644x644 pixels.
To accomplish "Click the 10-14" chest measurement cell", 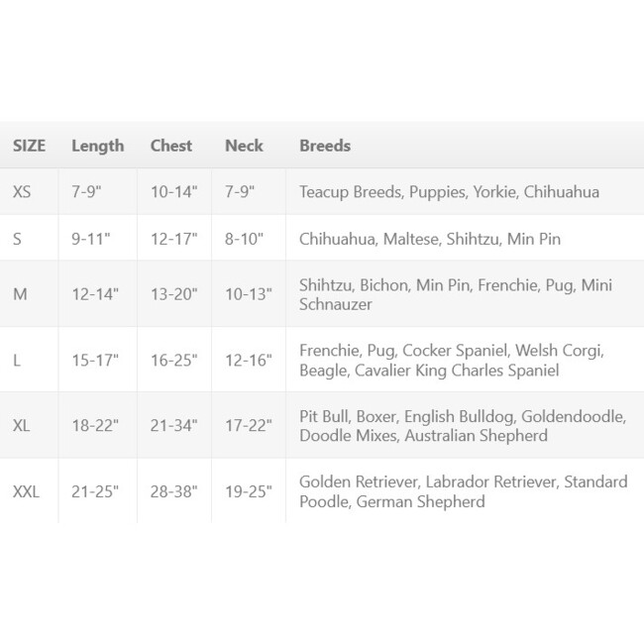I will pos(174,192).
